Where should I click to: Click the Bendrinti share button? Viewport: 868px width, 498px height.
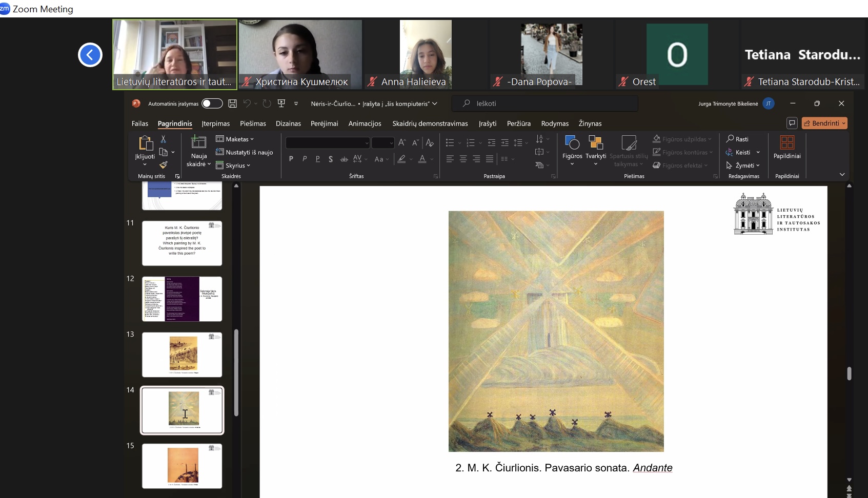[x=824, y=123]
